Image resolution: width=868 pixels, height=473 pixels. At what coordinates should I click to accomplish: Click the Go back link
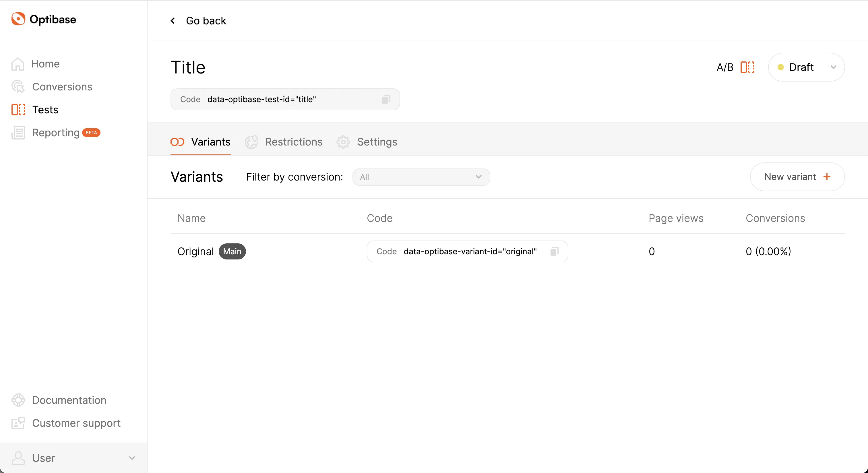click(198, 21)
